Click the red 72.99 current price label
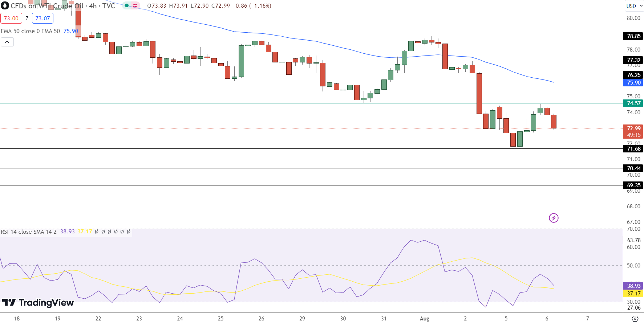This screenshot has height=323, width=644. click(633, 128)
